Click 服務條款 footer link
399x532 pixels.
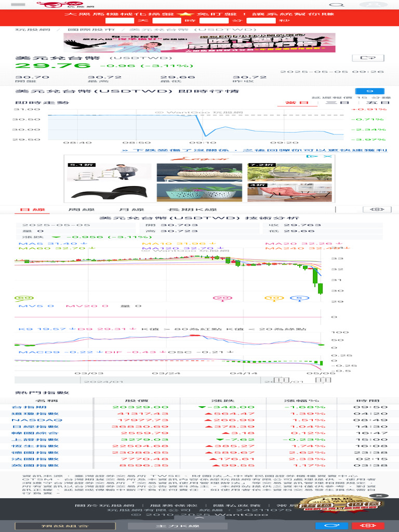174,506
